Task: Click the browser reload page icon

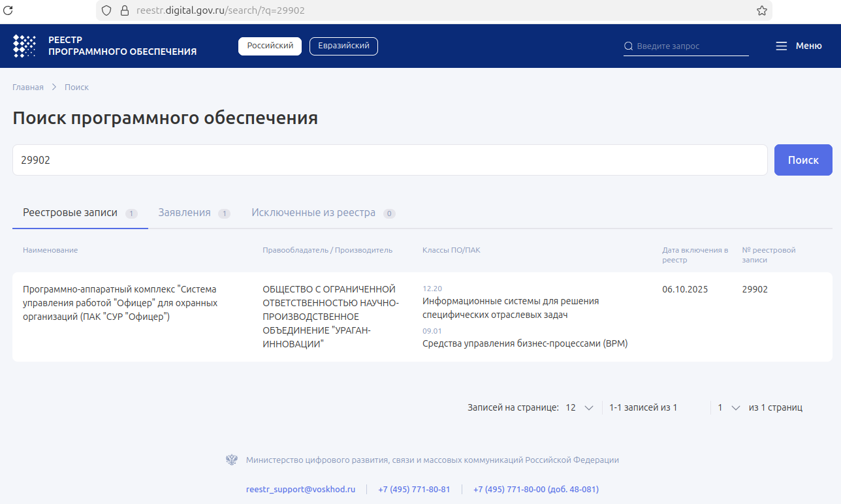Action: 8,10
